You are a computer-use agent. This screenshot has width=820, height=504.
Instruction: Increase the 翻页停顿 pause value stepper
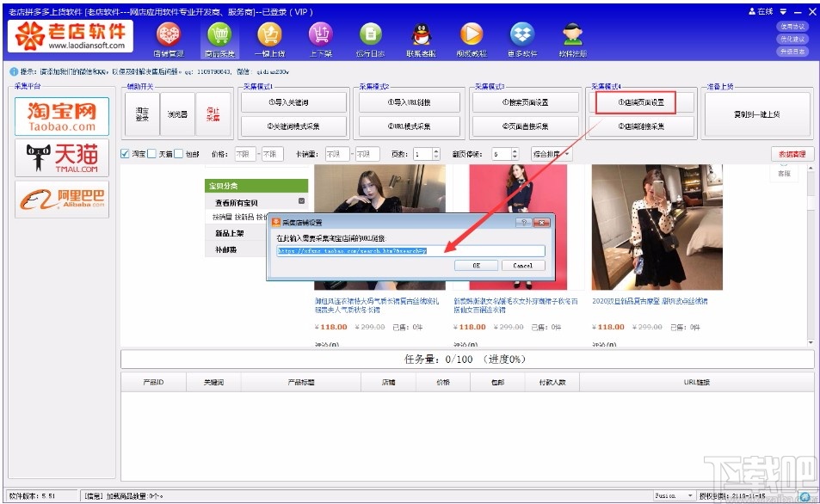point(515,150)
